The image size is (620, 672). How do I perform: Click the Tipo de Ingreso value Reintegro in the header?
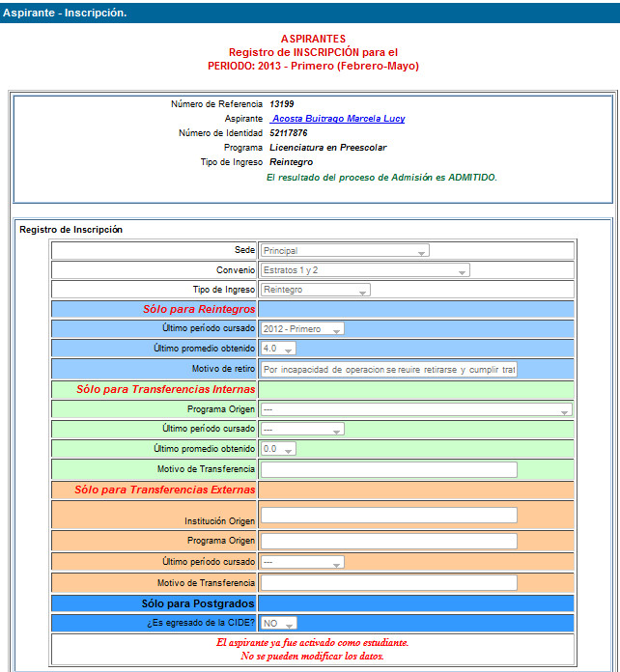(x=291, y=162)
